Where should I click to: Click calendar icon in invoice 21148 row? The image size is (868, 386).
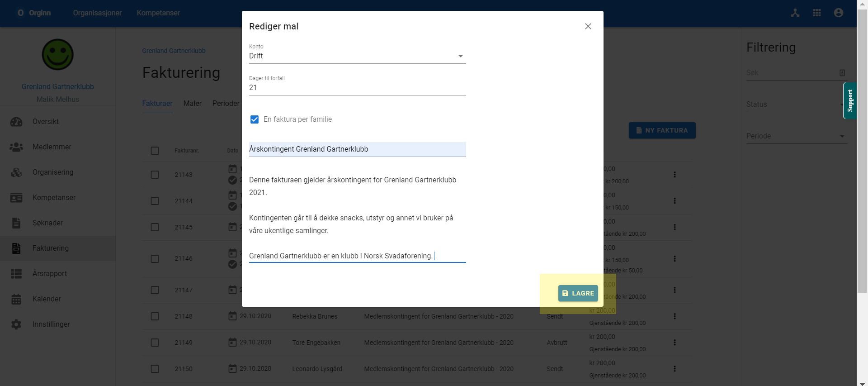pyautogui.click(x=232, y=316)
